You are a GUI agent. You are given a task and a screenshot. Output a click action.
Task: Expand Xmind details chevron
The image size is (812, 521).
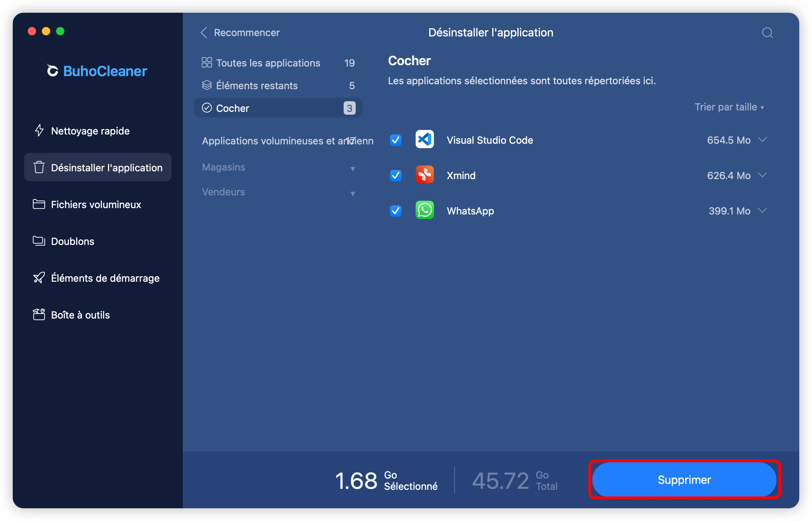763,175
